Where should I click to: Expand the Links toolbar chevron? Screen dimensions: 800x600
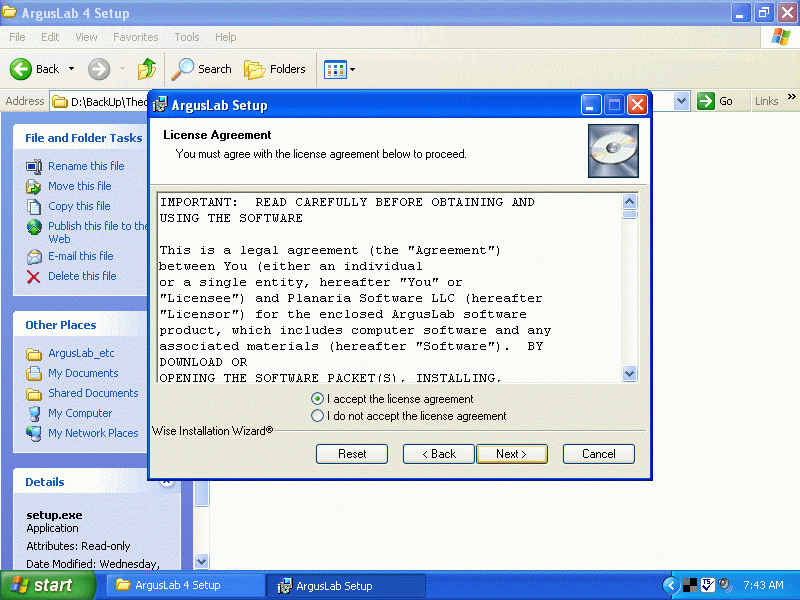(x=791, y=96)
